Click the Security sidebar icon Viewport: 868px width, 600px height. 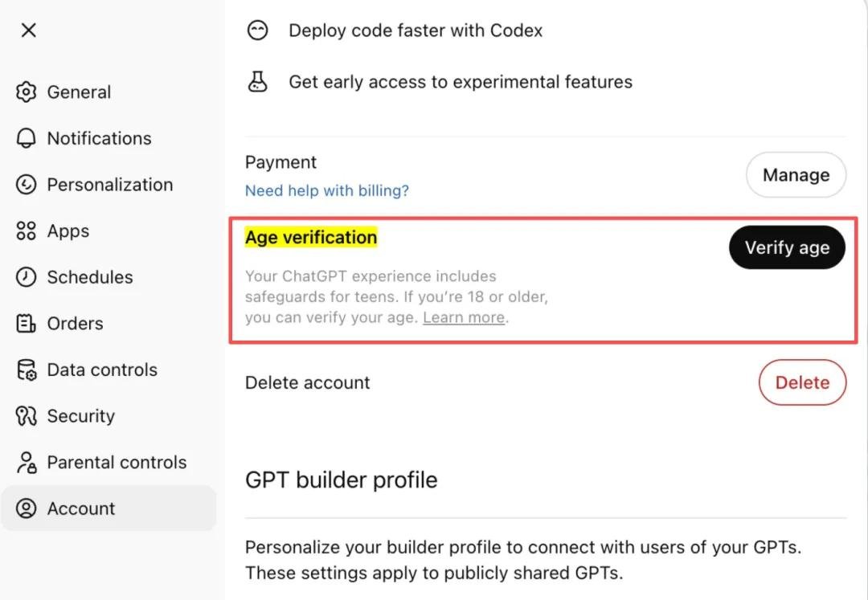(x=27, y=416)
